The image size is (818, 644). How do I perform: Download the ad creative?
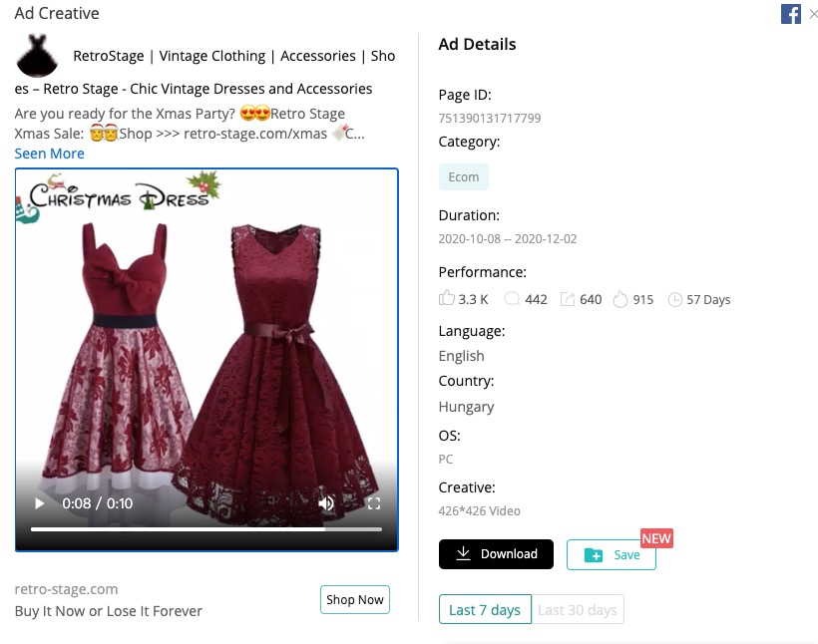(496, 554)
